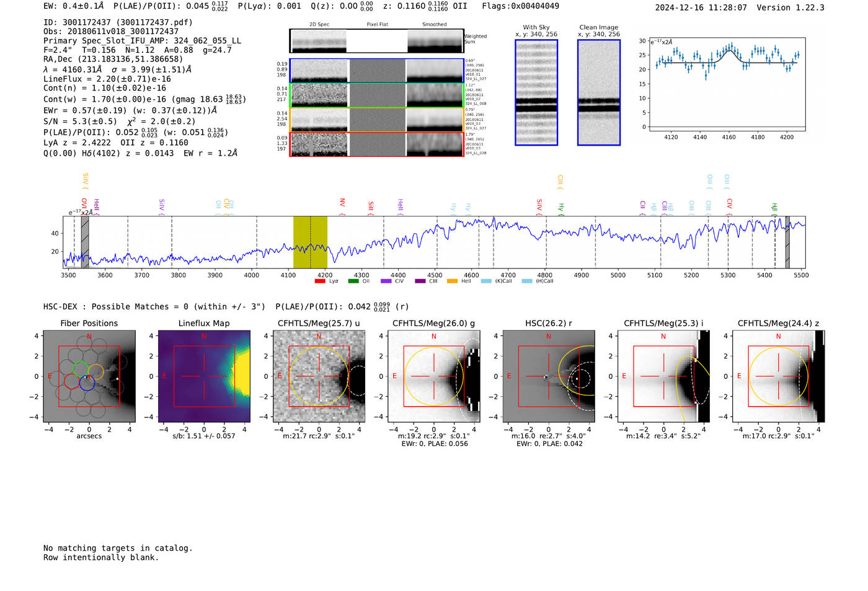The height and width of the screenshot is (591, 868).
Task: Click the yellow highlighted band in spectrum
Action: click(x=310, y=242)
